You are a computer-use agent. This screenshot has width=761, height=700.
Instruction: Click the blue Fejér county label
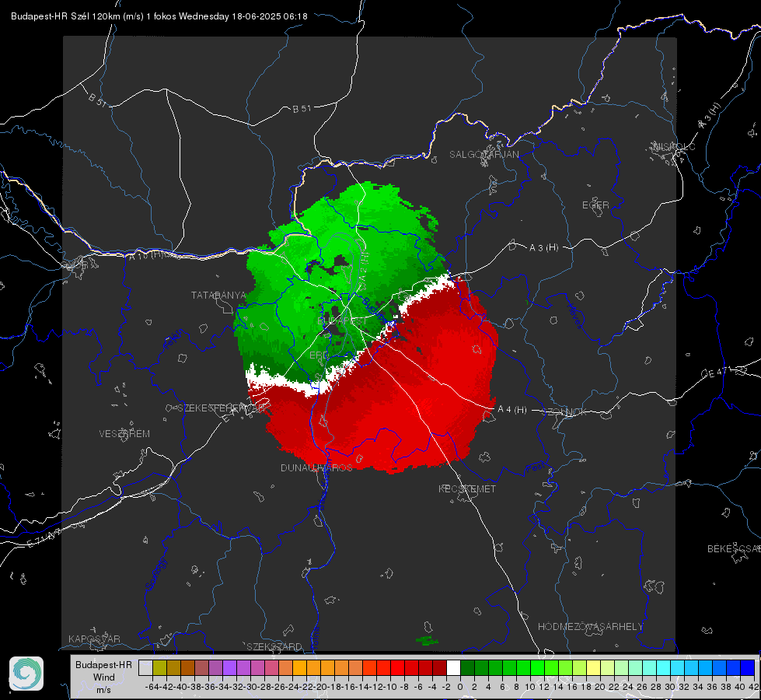tap(174, 340)
